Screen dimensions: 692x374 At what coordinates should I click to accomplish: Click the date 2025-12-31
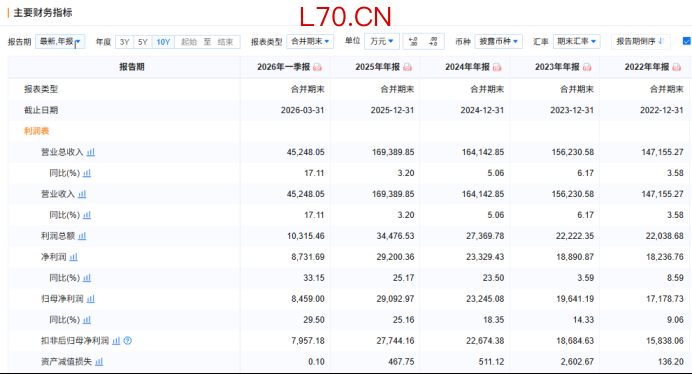click(392, 110)
